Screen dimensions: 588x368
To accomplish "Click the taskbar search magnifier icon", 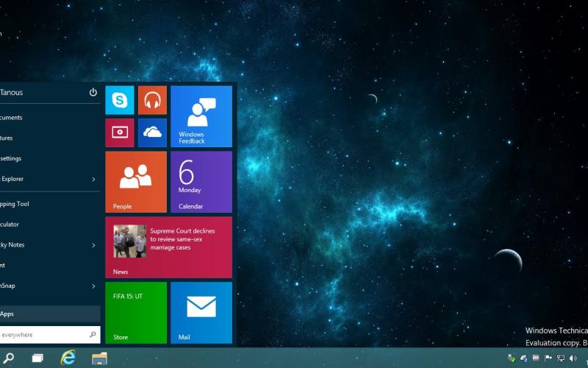I will pyautogui.click(x=10, y=358).
